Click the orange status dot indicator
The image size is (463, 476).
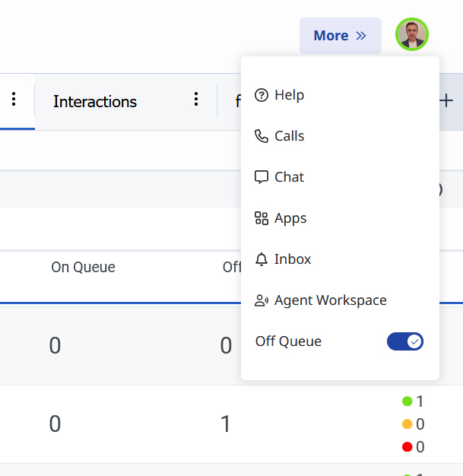[407, 424]
